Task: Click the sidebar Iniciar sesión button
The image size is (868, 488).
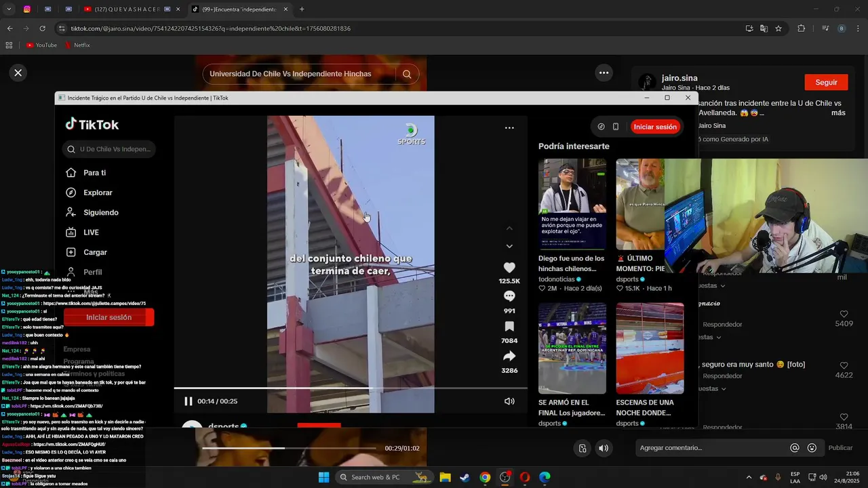Action: (108, 317)
